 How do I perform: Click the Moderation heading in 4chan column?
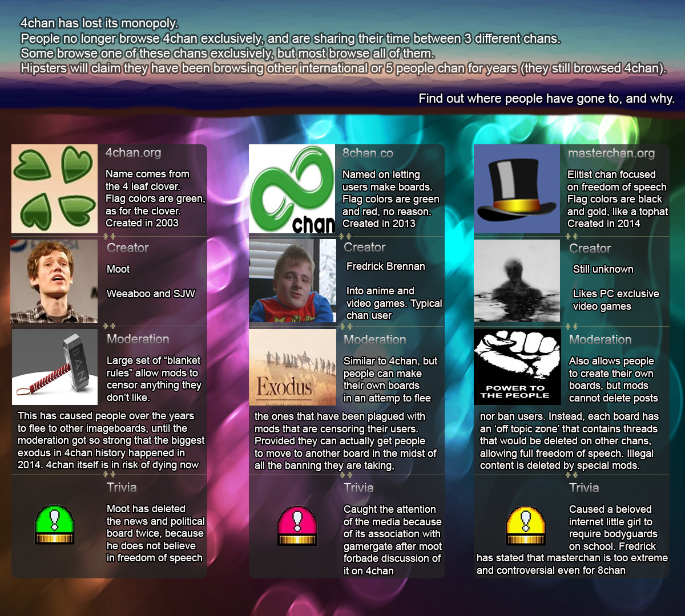(x=138, y=339)
